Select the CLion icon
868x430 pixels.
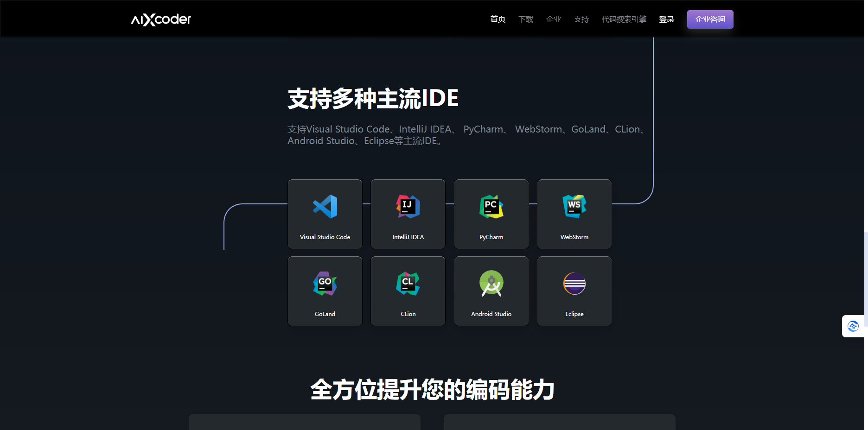click(x=408, y=284)
